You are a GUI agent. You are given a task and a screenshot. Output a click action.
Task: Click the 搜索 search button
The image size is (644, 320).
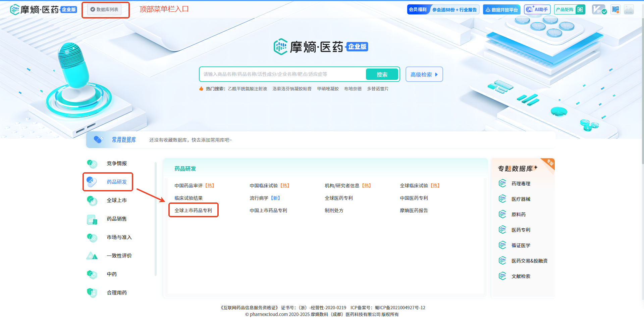pos(382,74)
